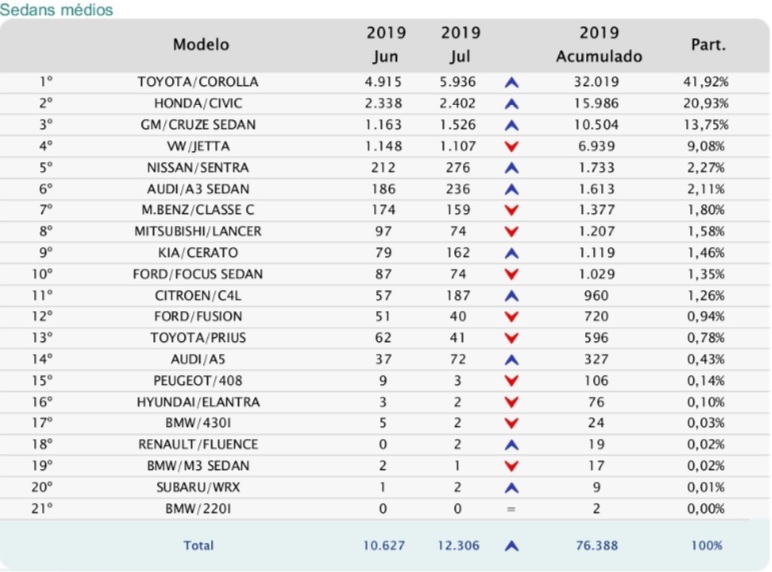Click the Modelo column header
This screenshot has height=572, width=772.
[x=201, y=44]
